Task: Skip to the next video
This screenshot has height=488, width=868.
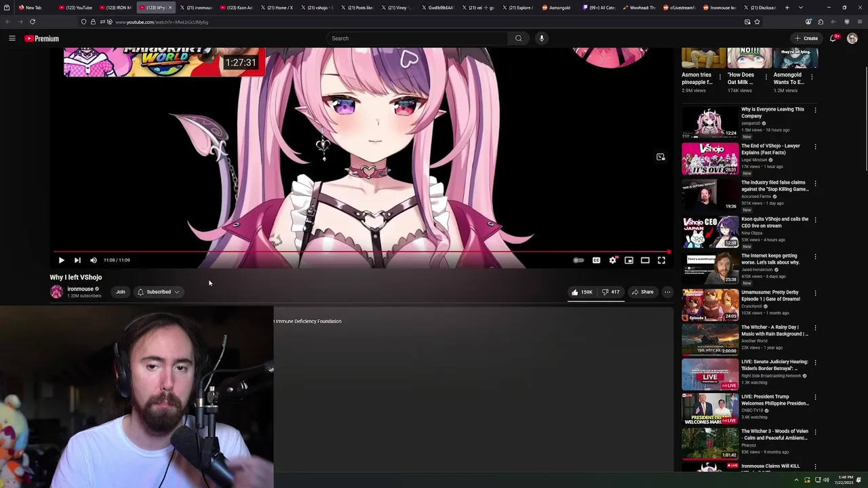Action: pos(77,260)
